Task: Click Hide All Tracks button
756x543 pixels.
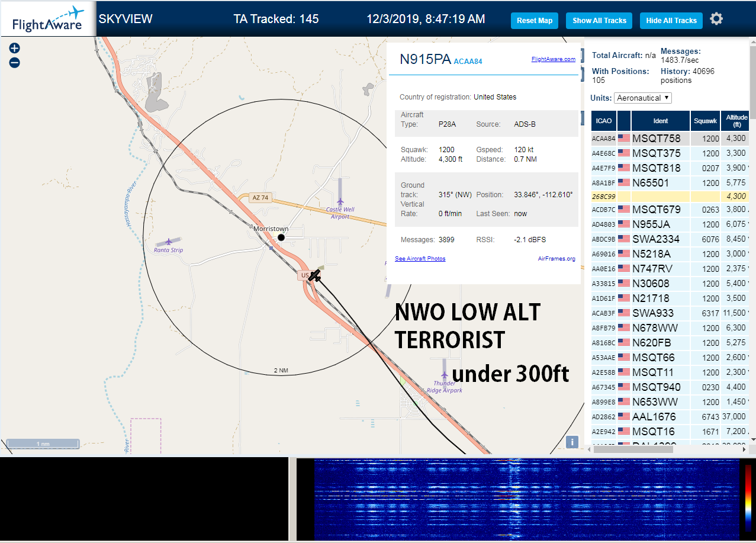Action: 671,20
